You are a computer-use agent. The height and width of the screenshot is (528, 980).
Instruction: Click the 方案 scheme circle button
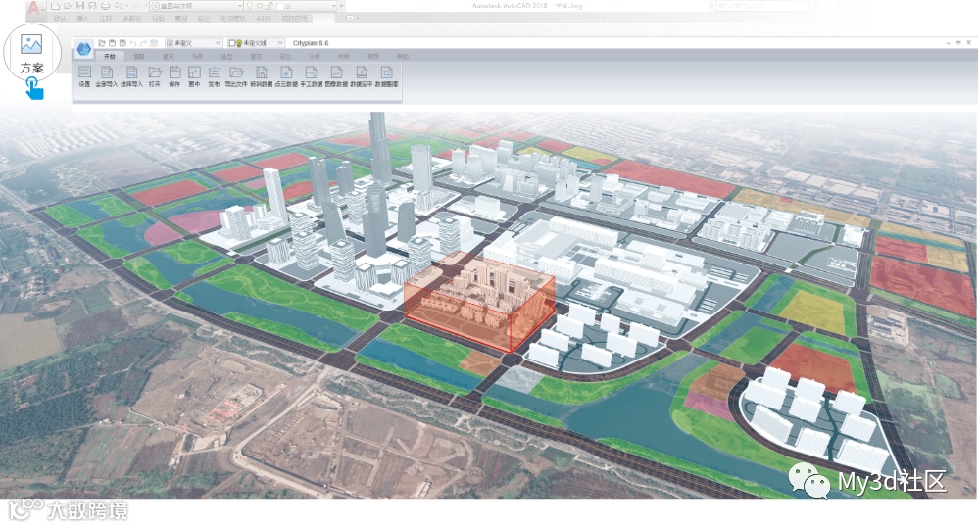(32, 52)
